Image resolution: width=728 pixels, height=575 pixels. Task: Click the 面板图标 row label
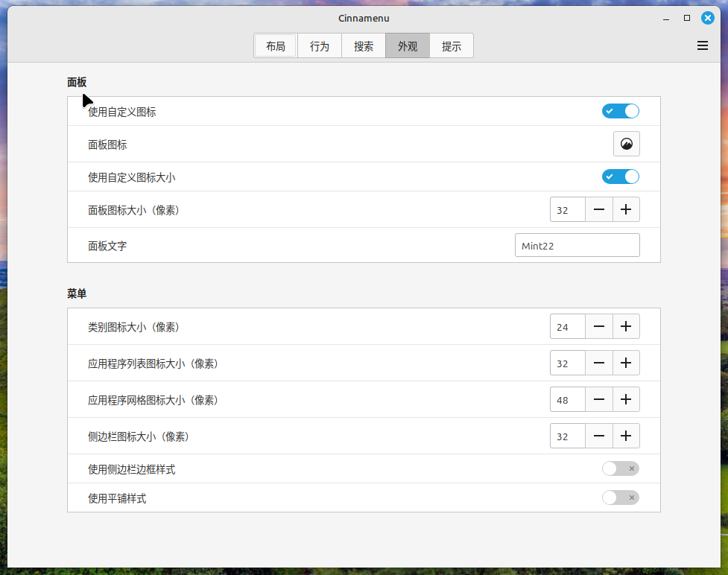107,144
